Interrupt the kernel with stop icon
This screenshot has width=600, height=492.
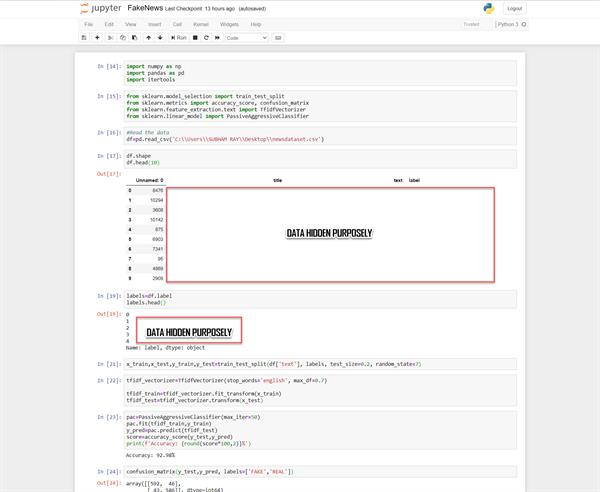click(x=195, y=37)
